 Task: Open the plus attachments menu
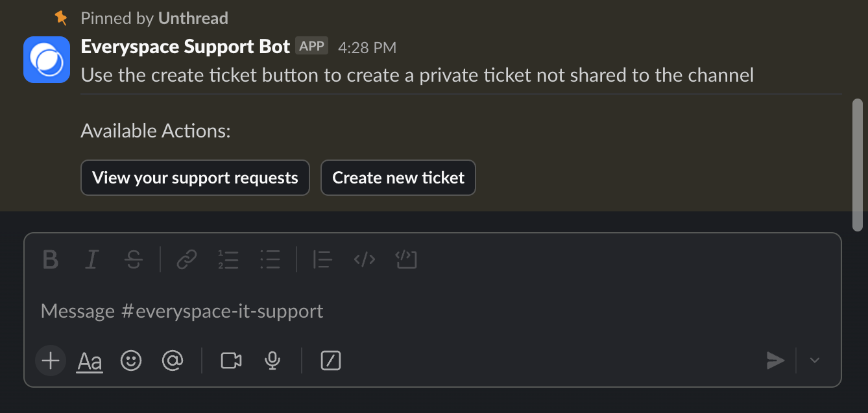tap(50, 360)
